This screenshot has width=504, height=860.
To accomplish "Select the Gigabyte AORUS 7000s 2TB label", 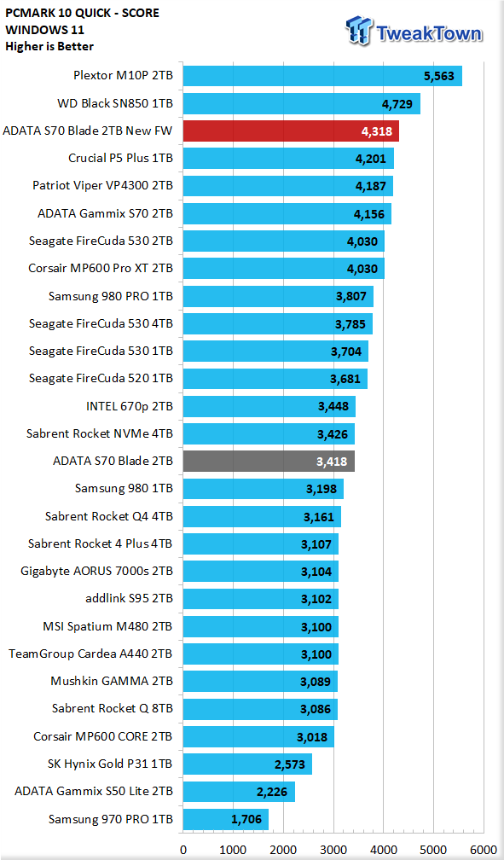I will 96,571.
